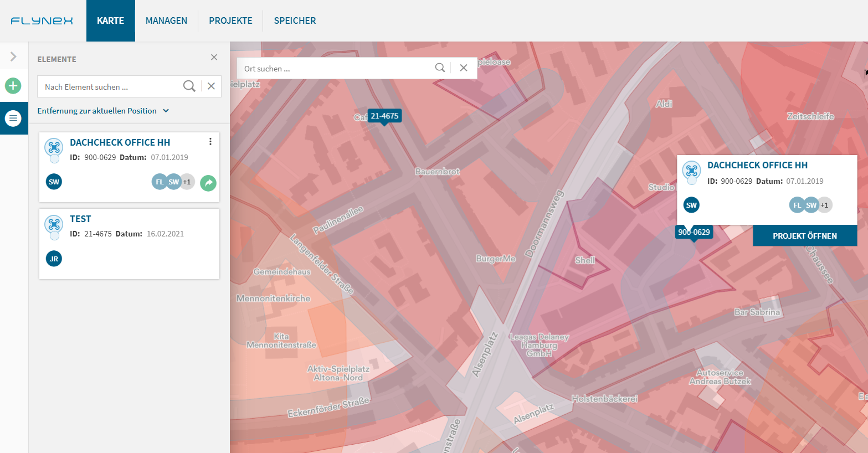
Task: Click SW member avatar beside FL in list card
Action: click(174, 182)
